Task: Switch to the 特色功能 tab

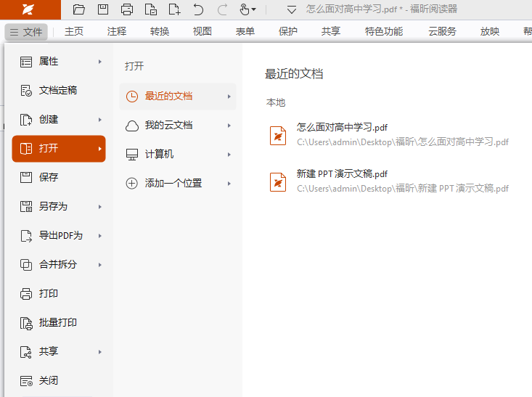Action: click(384, 31)
